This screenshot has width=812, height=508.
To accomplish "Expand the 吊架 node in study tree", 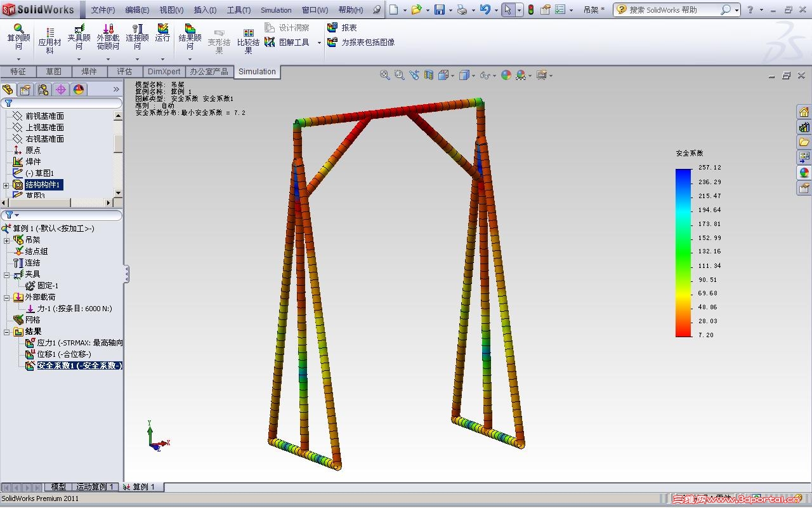I will click(6, 240).
